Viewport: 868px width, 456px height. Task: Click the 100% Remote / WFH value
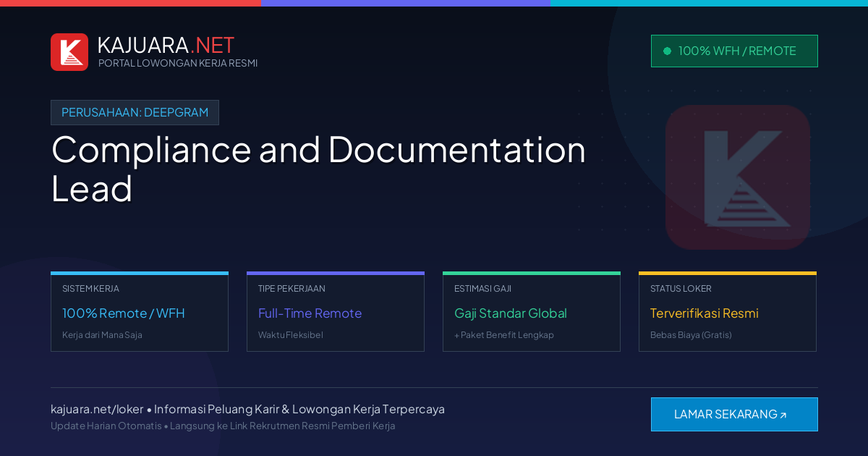pyautogui.click(x=124, y=313)
